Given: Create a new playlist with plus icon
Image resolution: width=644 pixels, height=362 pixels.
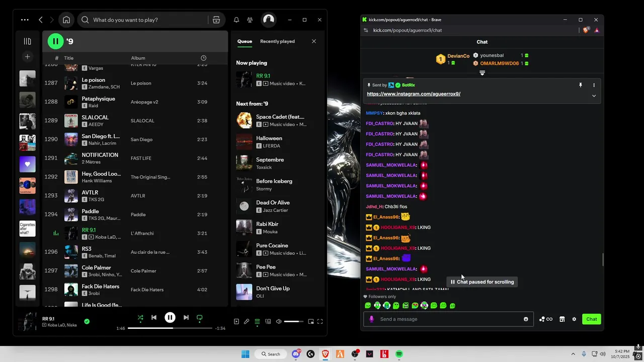Looking at the screenshot, I should coord(28,57).
